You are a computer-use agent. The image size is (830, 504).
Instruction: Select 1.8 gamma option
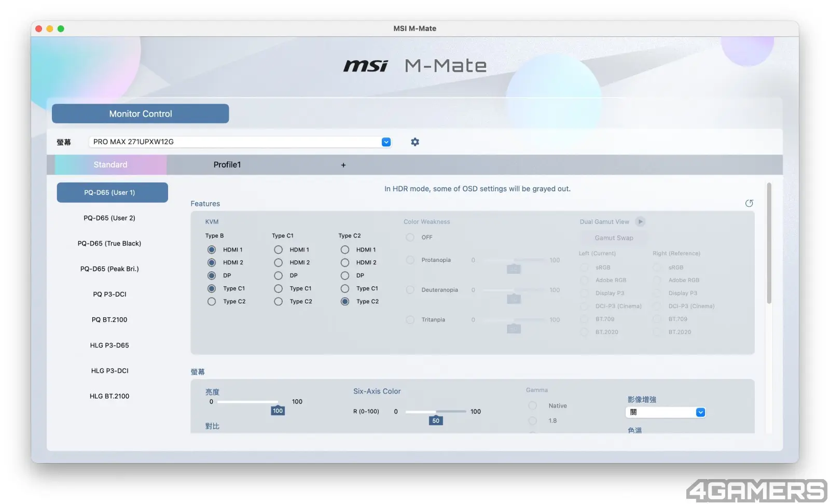click(x=533, y=421)
